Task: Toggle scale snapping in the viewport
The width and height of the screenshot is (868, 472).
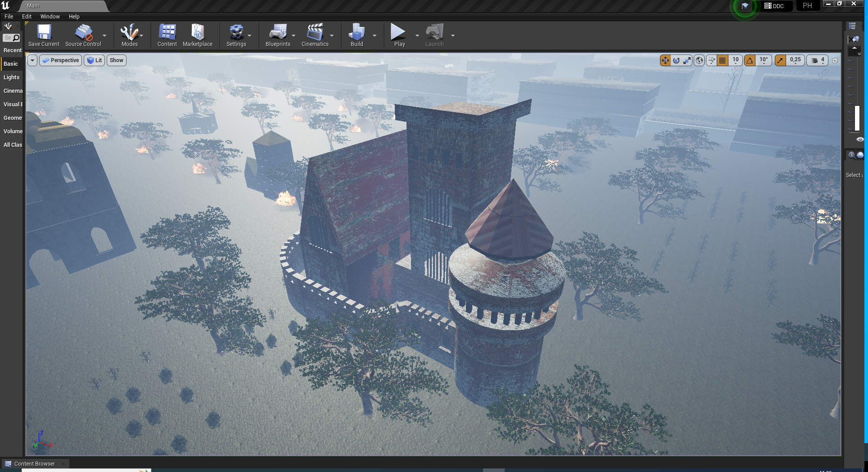Action: (x=780, y=60)
